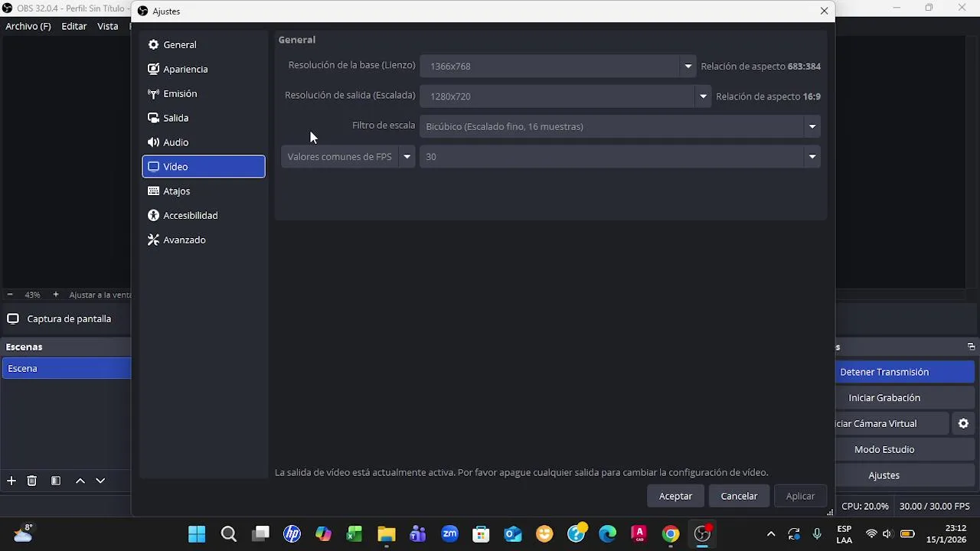980x551 pixels.
Task: Open virtual camera settings gear icon
Action: point(963,423)
